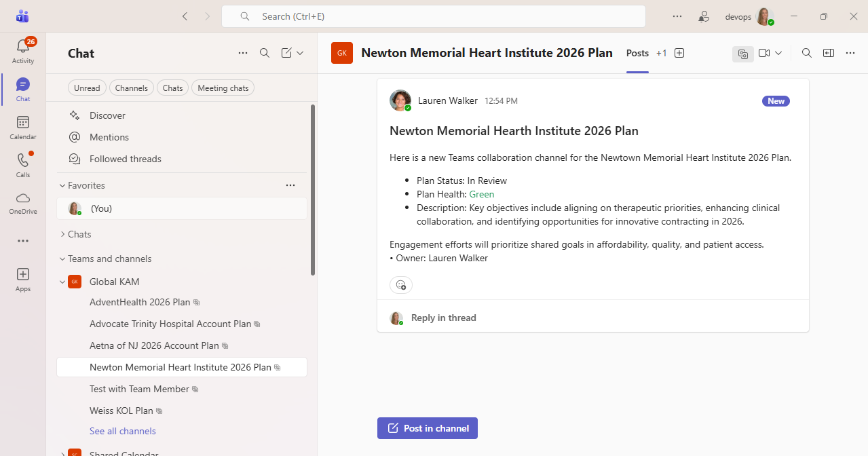Click add a tab plus icon
This screenshot has height=456, width=868.
[x=679, y=53]
